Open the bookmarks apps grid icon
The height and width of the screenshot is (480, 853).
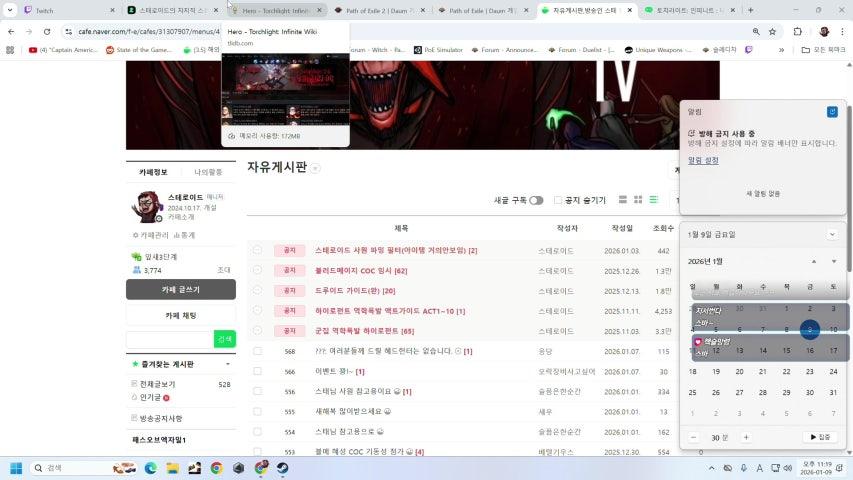pyautogui.click(x=10, y=50)
